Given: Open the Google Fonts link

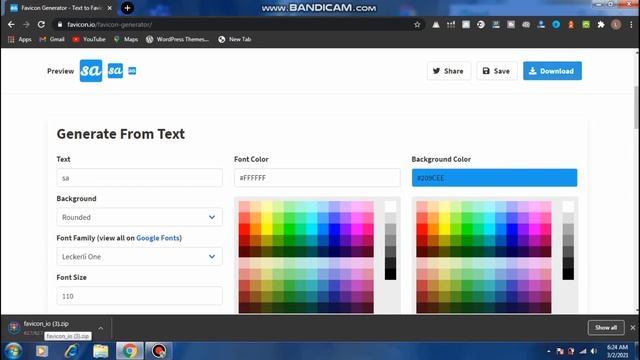Looking at the screenshot, I should tap(158, 238).
